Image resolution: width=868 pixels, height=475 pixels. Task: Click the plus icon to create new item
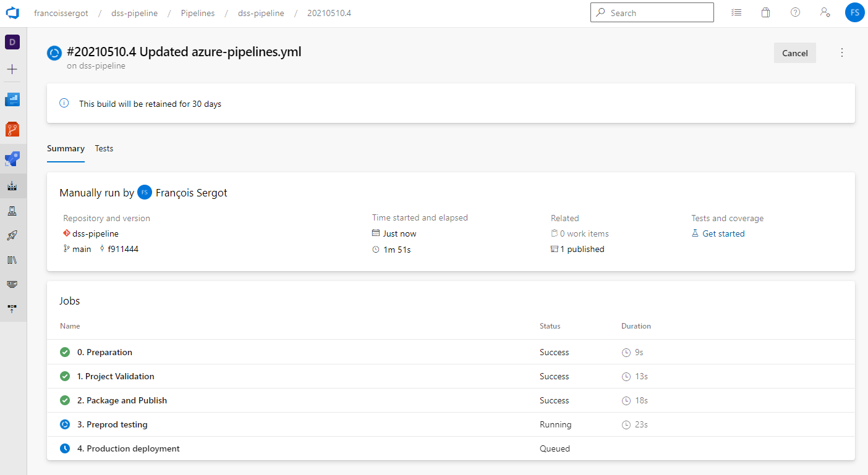12,69
